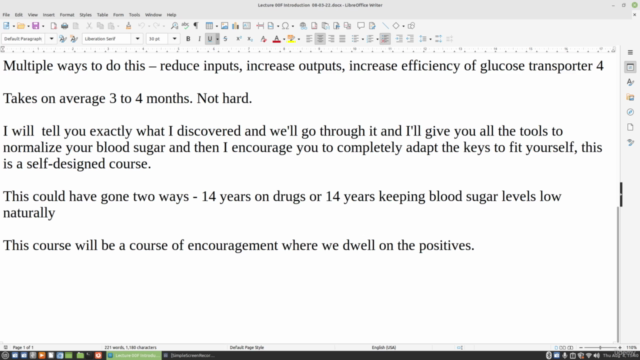Open the Insert menu

49,15
